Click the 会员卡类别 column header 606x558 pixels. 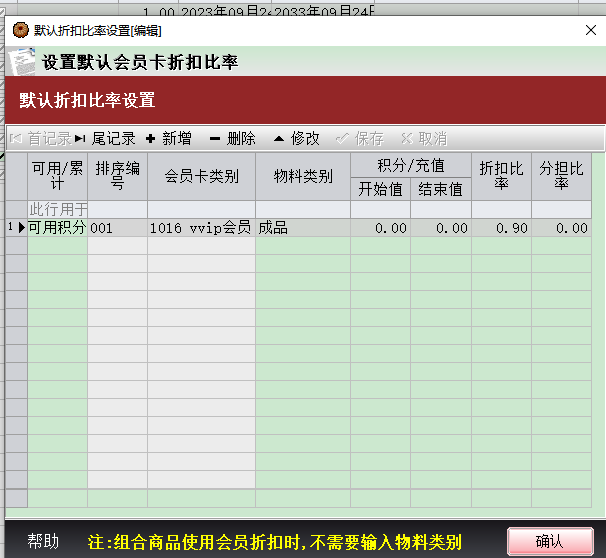coord(201,176)
